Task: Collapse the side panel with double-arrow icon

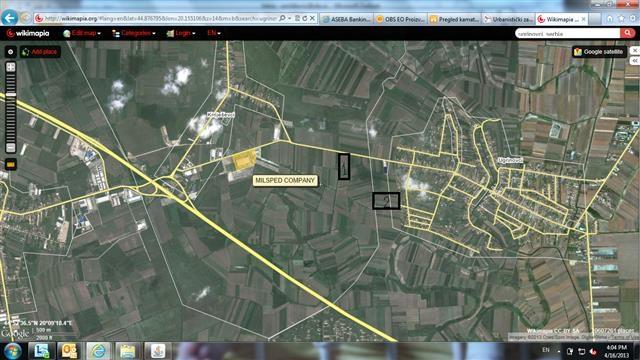Action: [635, 61]
